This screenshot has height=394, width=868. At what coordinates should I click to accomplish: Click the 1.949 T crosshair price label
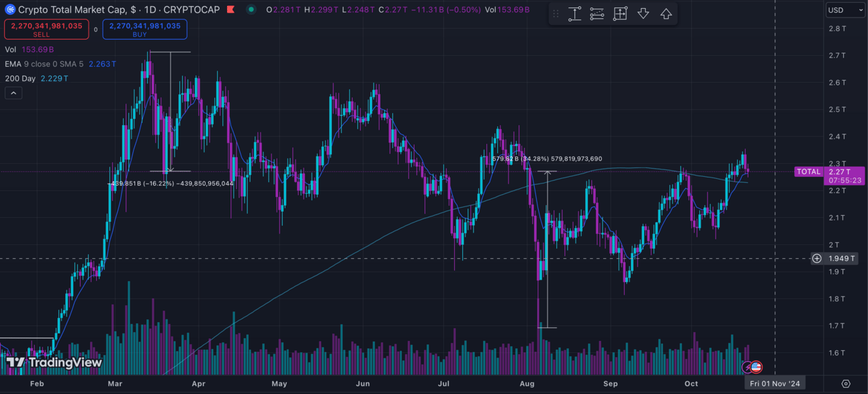(841, 258)
